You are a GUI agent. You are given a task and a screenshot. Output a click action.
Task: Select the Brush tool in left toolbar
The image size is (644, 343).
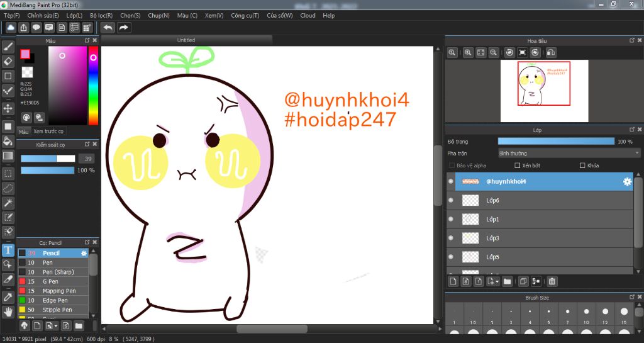(x=8, y=47)
